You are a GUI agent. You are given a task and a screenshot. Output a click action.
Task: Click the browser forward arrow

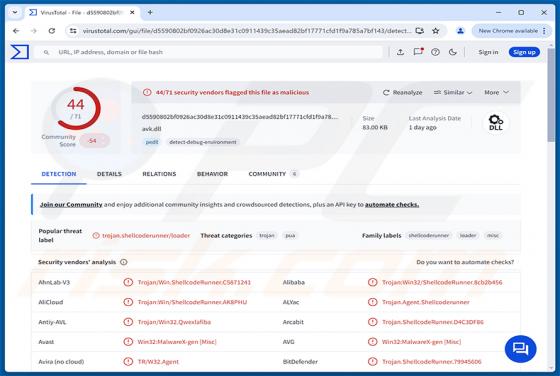(34, 31)
